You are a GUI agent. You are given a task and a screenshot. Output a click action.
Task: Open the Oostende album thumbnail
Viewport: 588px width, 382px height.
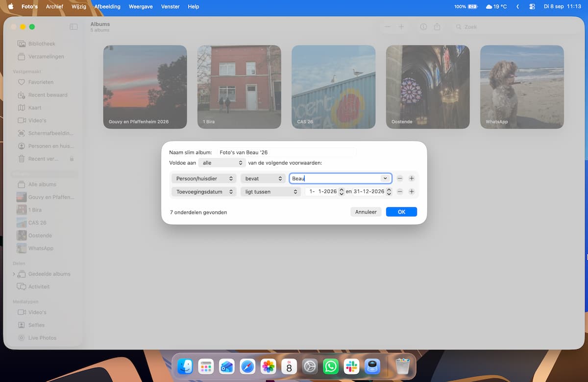428,87
